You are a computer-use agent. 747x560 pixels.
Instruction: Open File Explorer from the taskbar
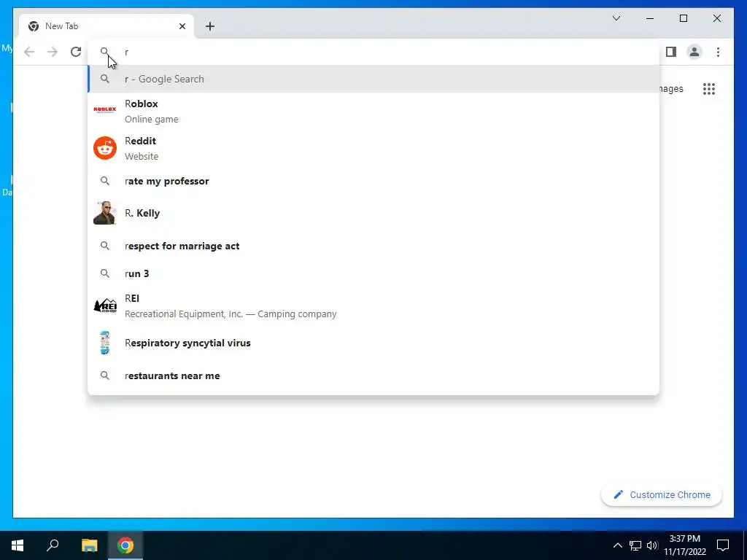[89, 545]
